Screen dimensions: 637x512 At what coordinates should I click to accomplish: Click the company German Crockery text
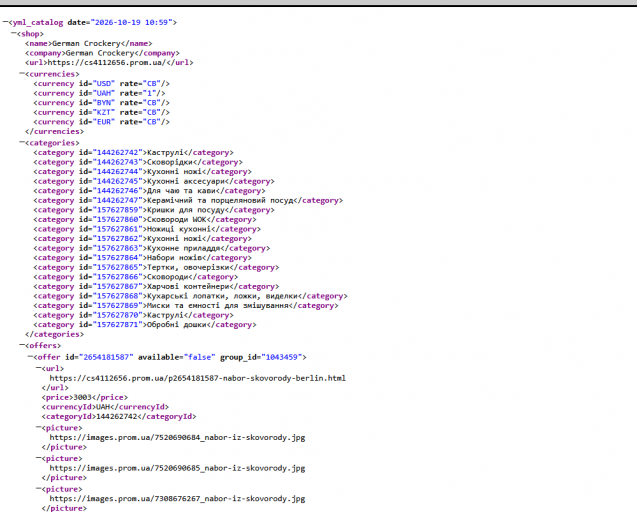click(102, 53)
